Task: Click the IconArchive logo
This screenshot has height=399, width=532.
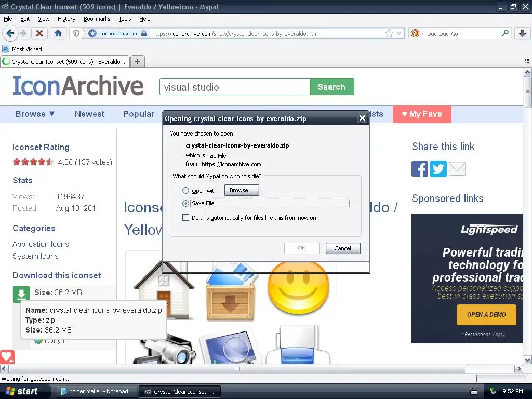Action: pos(78,86)
